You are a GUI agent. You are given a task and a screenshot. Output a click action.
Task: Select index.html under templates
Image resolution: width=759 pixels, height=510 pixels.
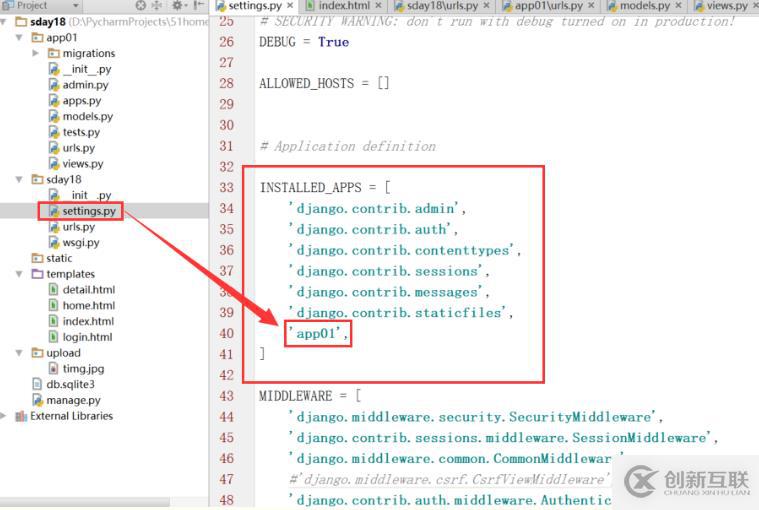coord(88,321)
